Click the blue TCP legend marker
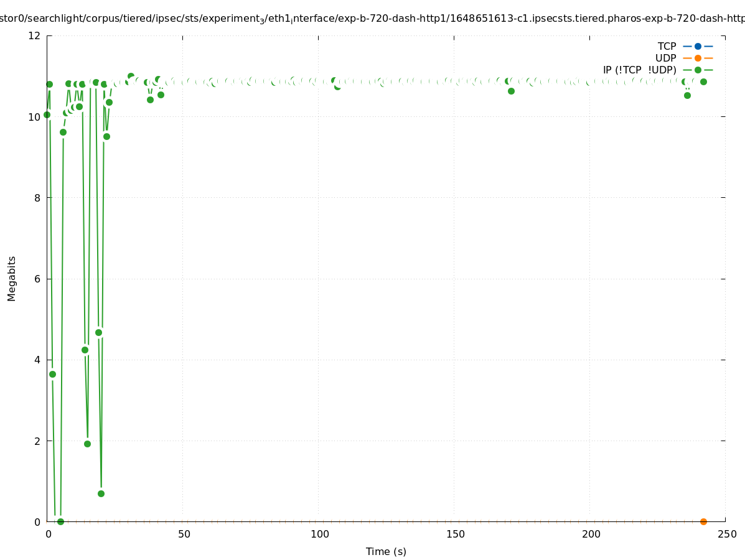Image resolution: width=745 pixels, height=560 pixels. tap(698, 46)
